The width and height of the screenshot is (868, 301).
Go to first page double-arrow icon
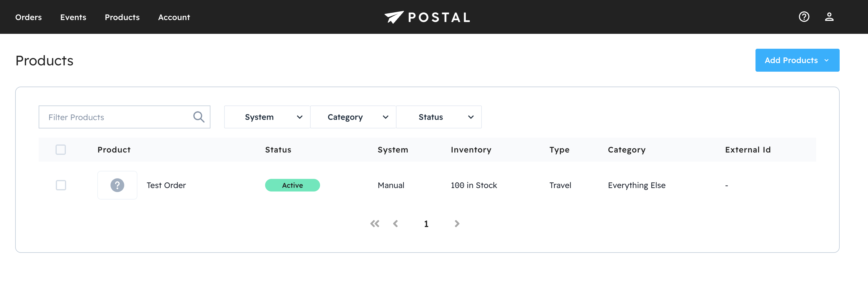point(375,224)
